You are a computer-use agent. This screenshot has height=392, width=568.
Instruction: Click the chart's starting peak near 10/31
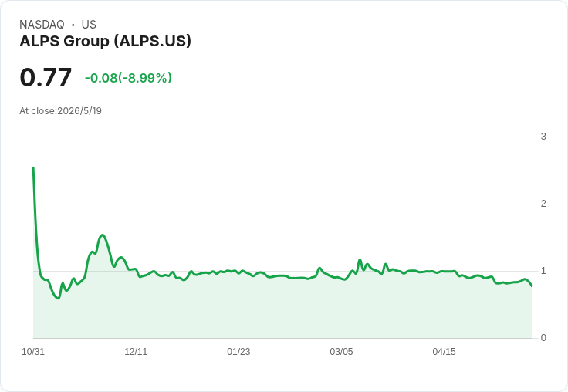click(x=33, y=167)
